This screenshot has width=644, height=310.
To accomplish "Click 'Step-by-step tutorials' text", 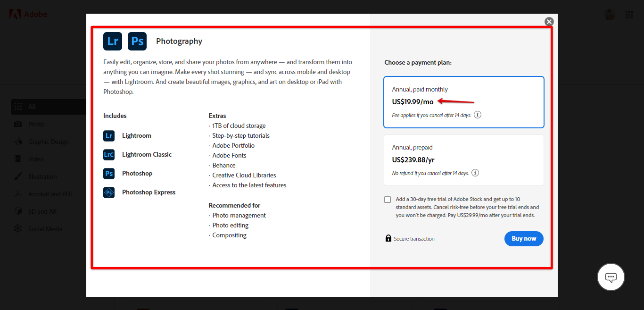I will coord(241,136).
